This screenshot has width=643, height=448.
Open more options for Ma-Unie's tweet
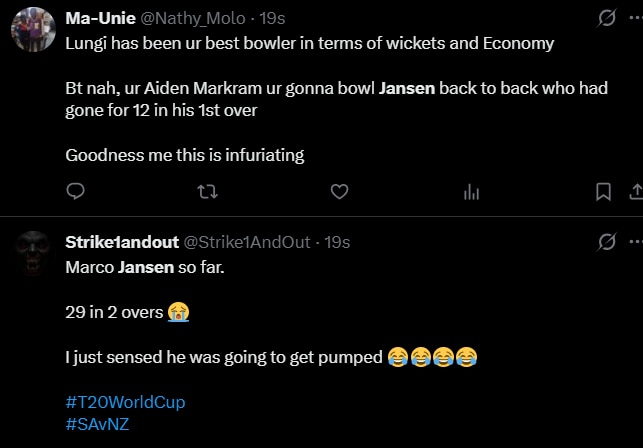pyautogui.click(x=635, y=18)
